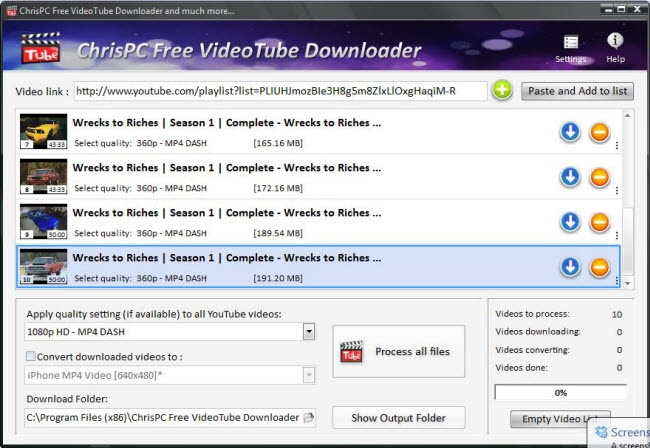This screenshot has height=448, width=650.
Task: Click Show Output Folder button
Action: click(399, 418)
